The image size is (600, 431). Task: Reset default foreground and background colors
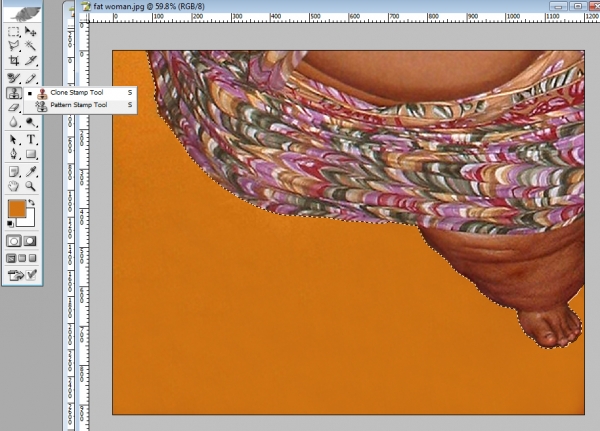click(x=10, y=224)
